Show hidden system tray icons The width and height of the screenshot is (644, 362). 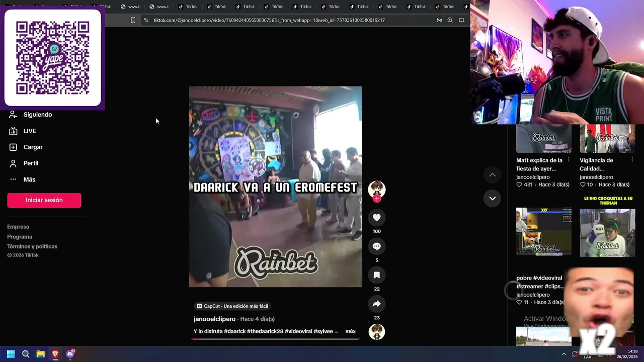pos(564,354)
